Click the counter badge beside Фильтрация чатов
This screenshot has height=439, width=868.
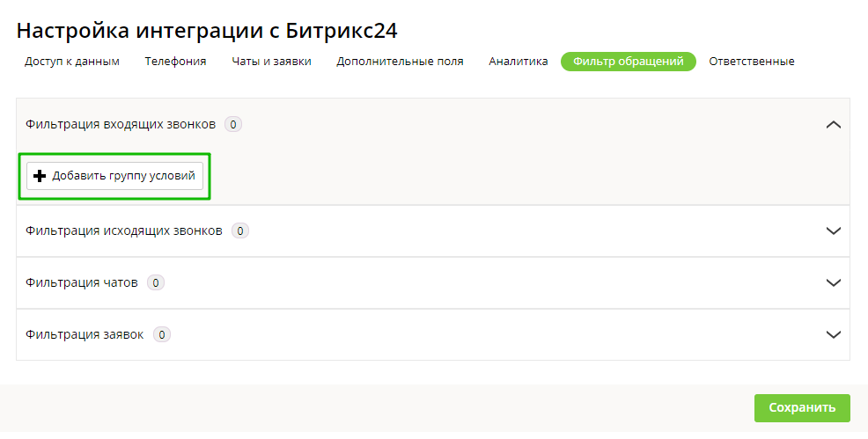pos(156,282)
